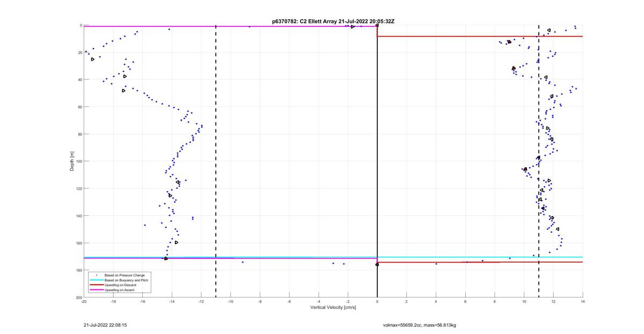Click x-axis tick label '10'
The width and height of the screenshot is (644, 334).
coord(524,302)
